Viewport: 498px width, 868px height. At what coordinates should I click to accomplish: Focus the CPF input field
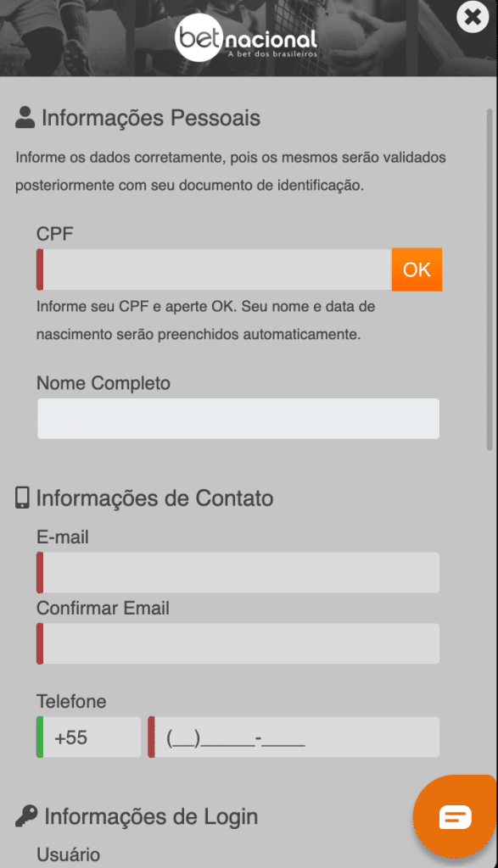214,270
